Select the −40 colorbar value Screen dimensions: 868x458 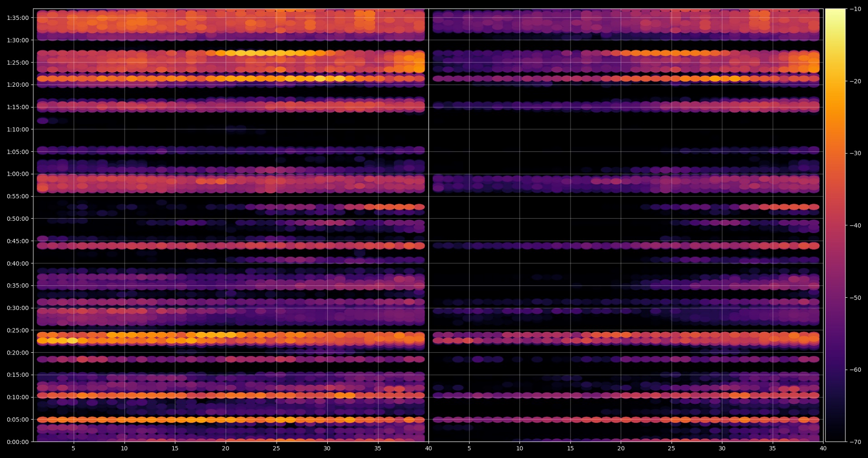coord(855,225)
